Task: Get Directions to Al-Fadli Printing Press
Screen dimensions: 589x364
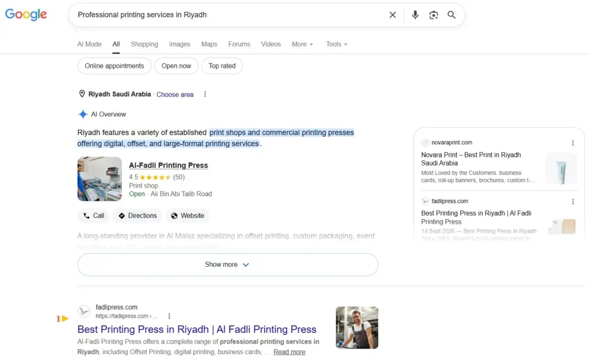Action: (137, 216)
